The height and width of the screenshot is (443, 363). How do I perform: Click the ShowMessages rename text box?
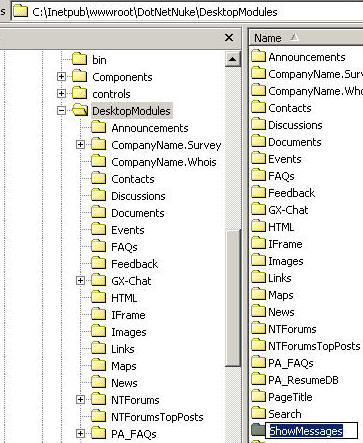click(312, 431)
